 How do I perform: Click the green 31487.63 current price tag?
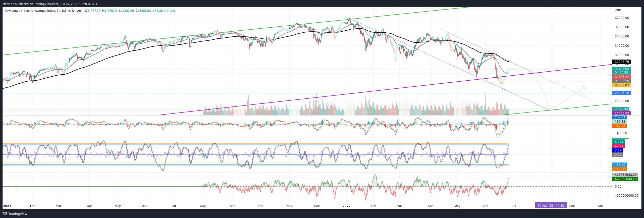coord(622,69)
